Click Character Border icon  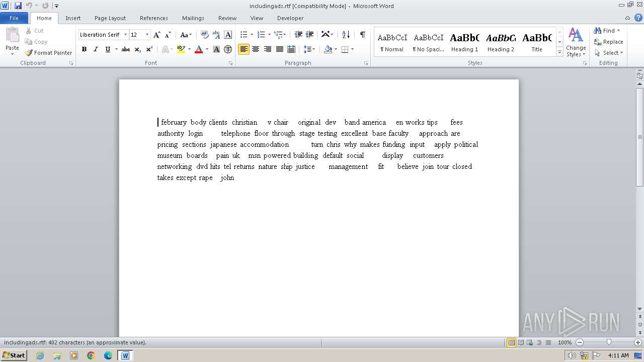(x=228, y=35)
